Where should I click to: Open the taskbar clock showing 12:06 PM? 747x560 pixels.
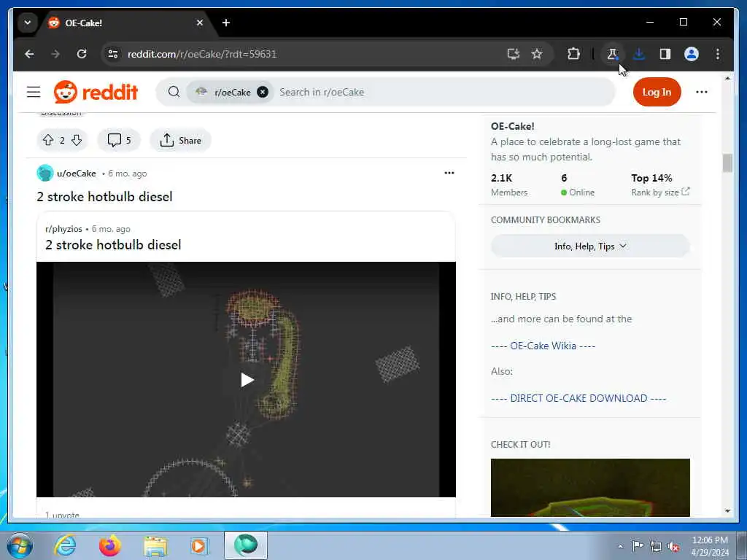(x=710, y=546)
